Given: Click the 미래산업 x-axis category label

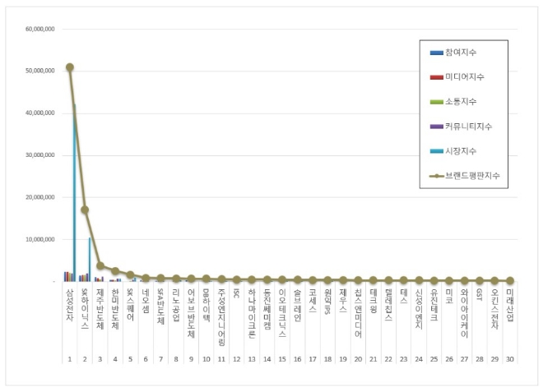Looking at the screenshot, I should pos(510,302).
